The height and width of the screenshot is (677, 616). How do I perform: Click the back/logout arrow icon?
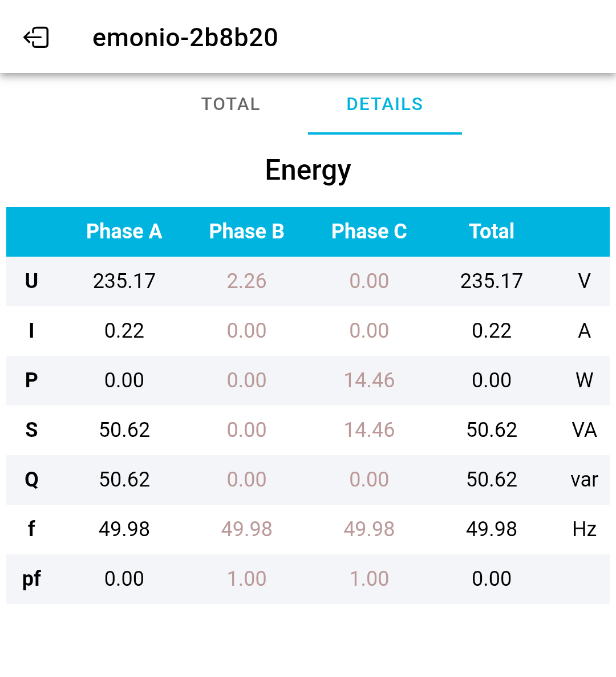click(x=36, y=38)
